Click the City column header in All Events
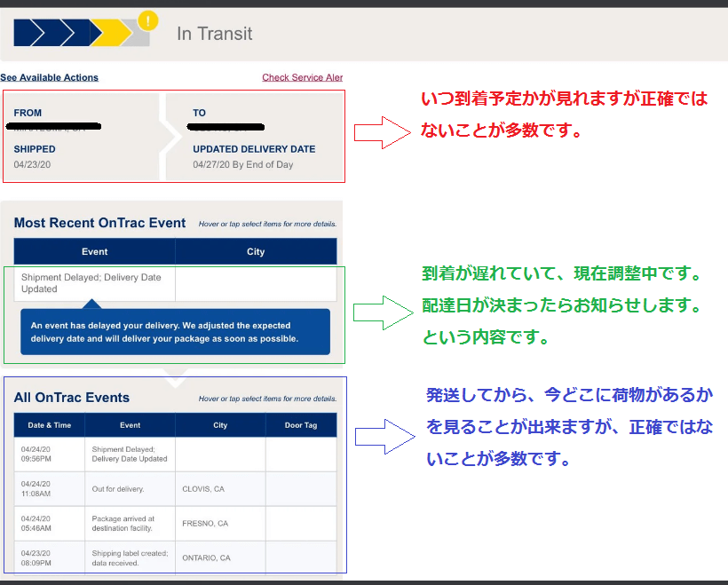 (x=220, y=425)
